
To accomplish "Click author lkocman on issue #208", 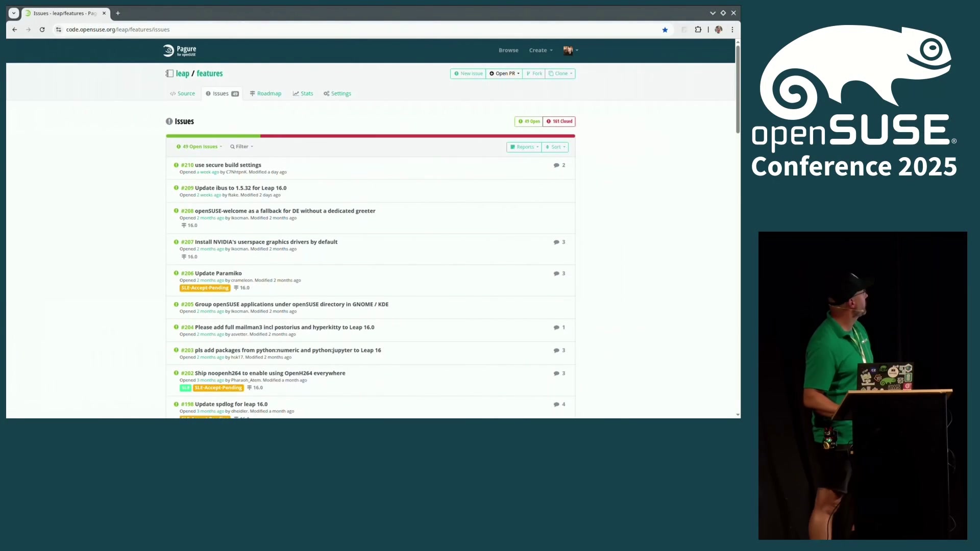I will click(x=239, y=218).
